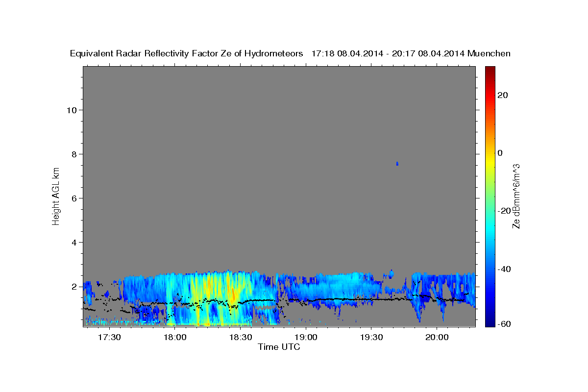
Task: Click the 20:00 time tick label
Action: pyautogui.click(x=437, y=338)
